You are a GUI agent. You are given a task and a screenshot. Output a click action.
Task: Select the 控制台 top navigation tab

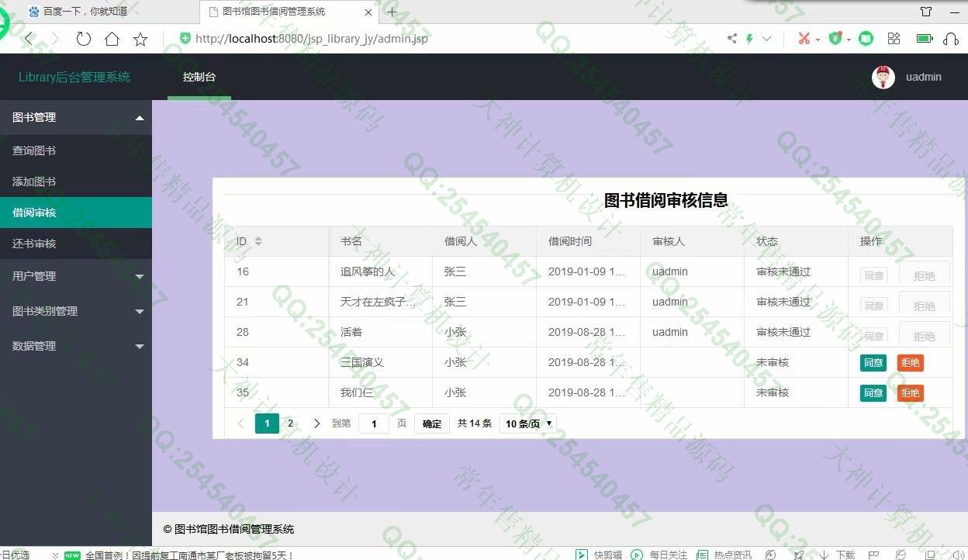point(199,77)
